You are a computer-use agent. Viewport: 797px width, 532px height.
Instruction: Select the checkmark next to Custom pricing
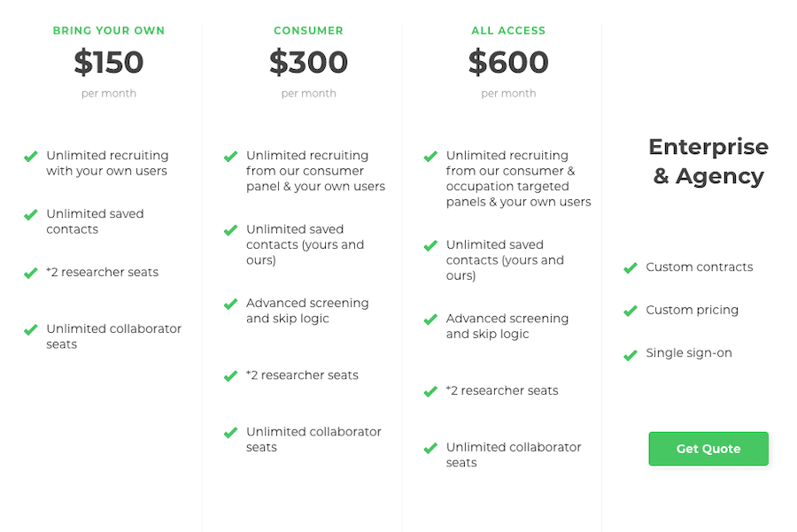[630, 311]
